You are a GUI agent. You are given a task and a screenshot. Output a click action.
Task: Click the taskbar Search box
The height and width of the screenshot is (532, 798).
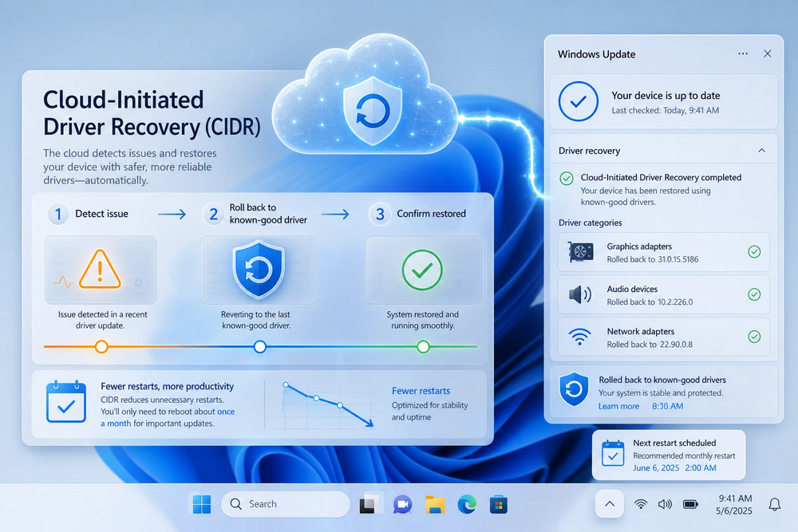286,504
